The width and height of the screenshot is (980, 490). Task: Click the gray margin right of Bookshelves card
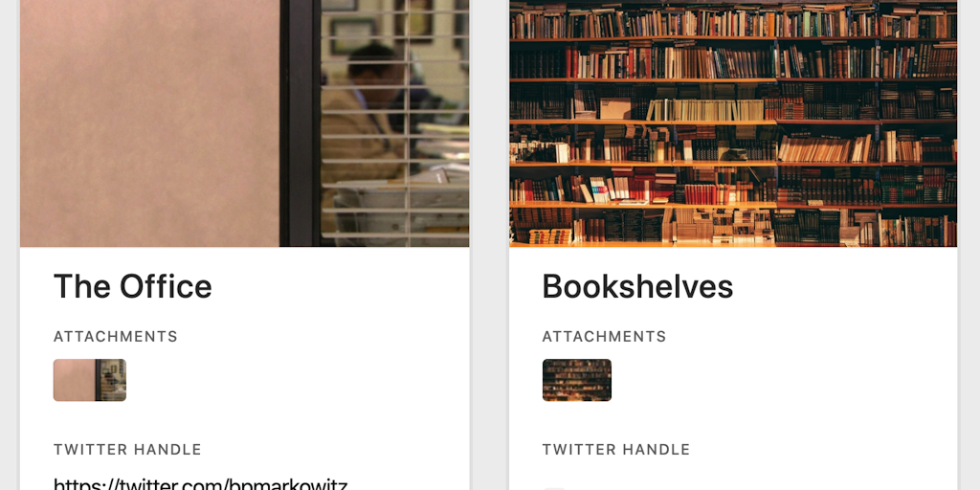tap(969, 245)
